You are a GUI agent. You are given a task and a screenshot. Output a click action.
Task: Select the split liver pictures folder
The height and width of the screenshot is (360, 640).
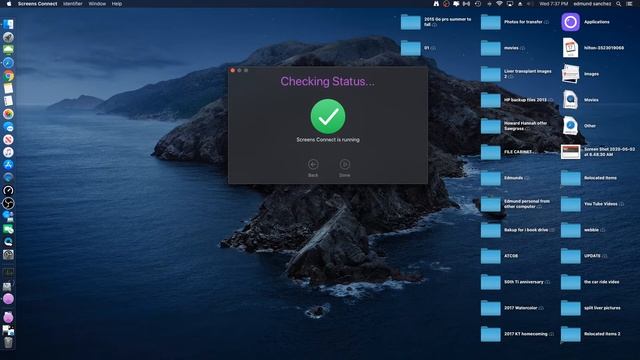pyautogui.click(x=571, y=308)
